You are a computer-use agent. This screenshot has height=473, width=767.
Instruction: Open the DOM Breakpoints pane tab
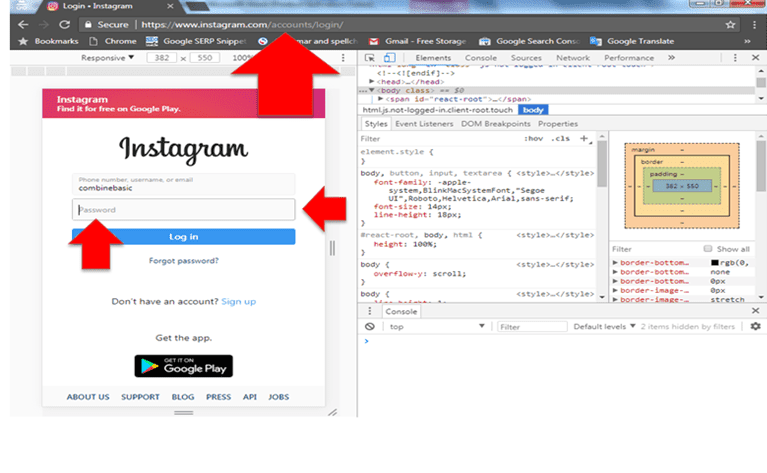tap(496, 124)
